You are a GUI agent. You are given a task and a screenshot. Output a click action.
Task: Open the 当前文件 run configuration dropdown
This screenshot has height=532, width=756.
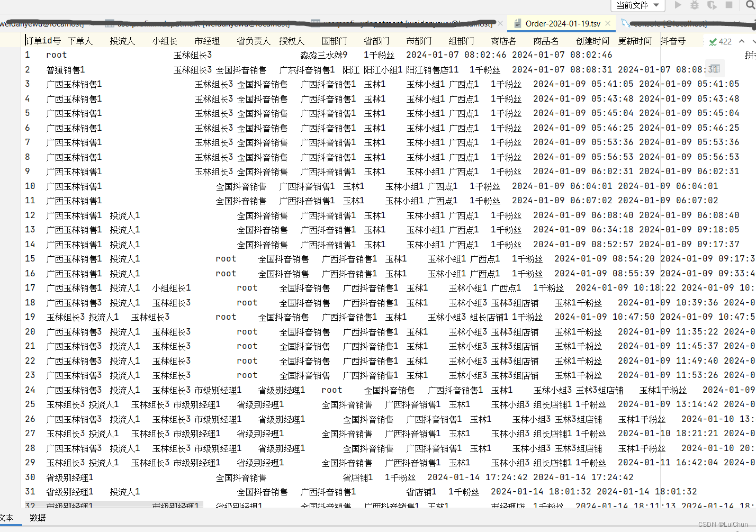(x=637, y=6)
